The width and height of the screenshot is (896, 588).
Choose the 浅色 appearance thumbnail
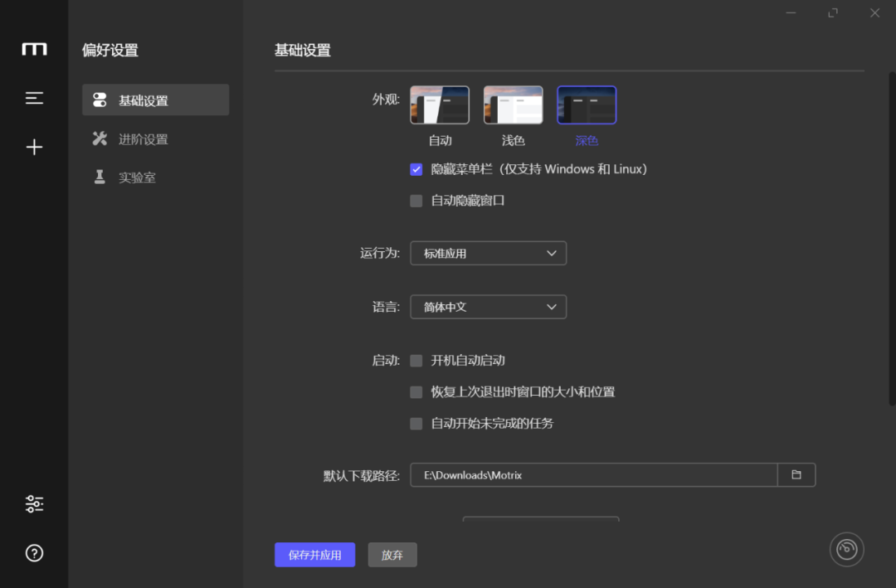(514, 105)
